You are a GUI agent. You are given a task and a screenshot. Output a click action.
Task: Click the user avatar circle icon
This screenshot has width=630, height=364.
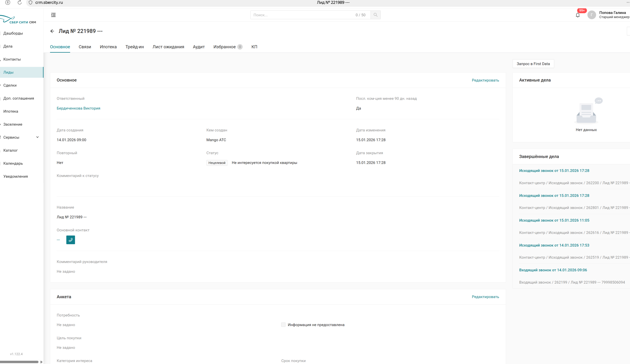tap(591, 15)
